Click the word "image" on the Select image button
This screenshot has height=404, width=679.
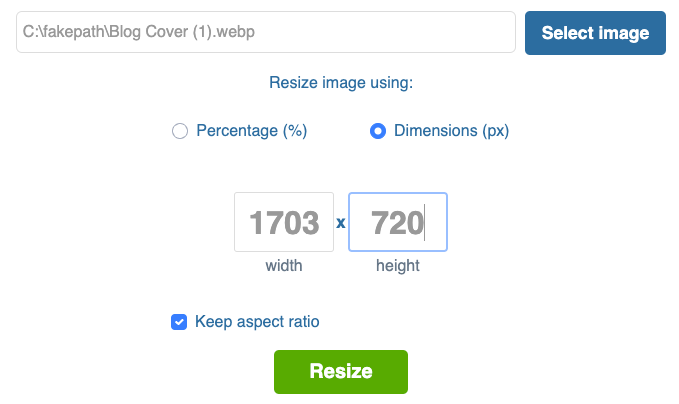point(622,33)
